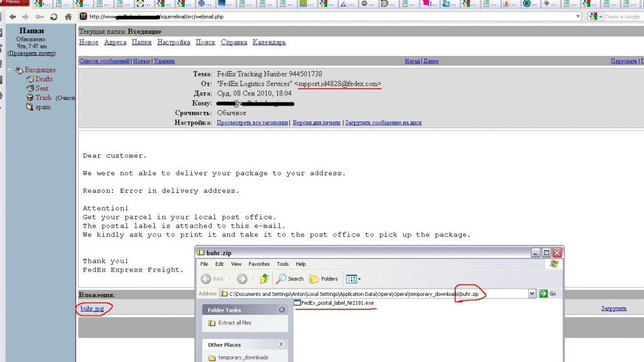Screen dimensions: 644x362
Task: Open the address bar dropdown arrow in Opera
Action: 578,16
